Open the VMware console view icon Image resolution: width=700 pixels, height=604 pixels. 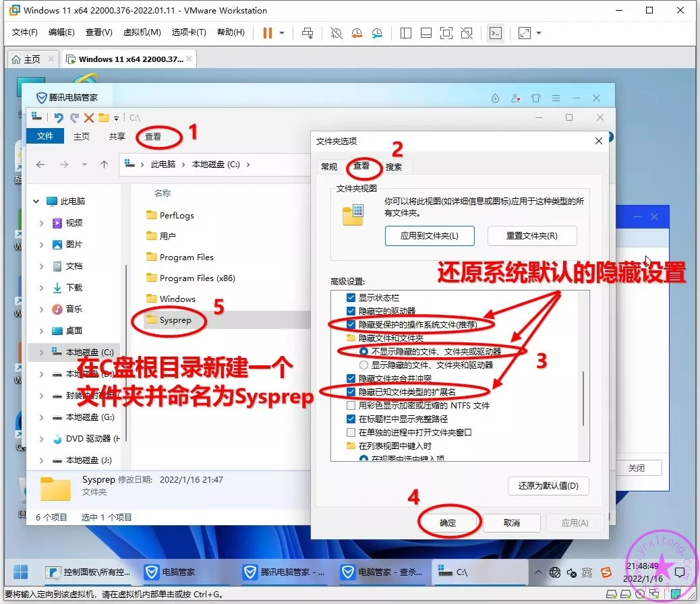coord(496,33)
